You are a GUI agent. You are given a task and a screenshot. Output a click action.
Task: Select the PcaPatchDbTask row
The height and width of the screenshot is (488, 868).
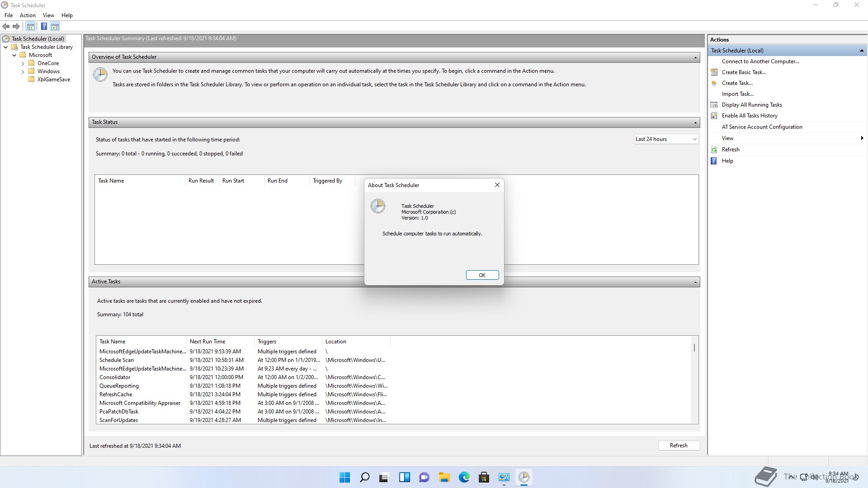point(244,412)
